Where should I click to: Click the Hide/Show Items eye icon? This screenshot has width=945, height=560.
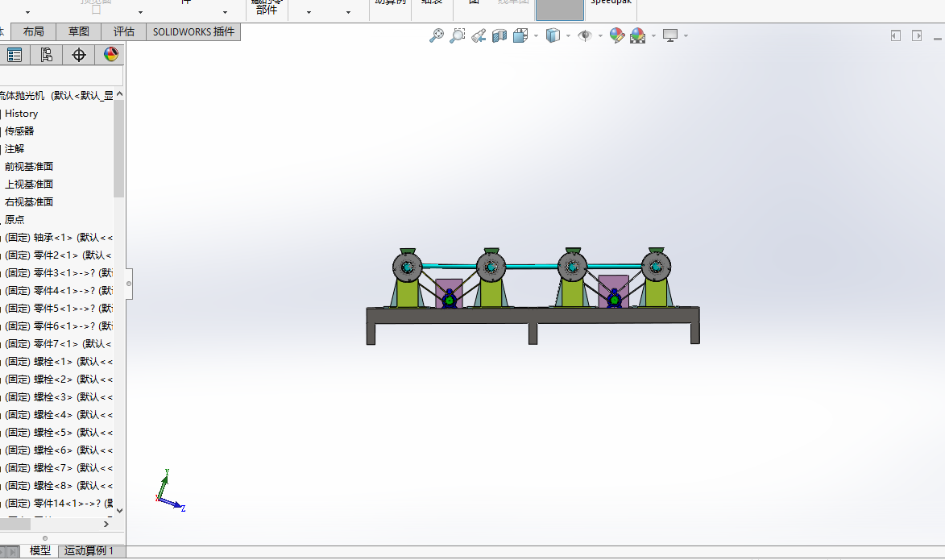(585, 35)
